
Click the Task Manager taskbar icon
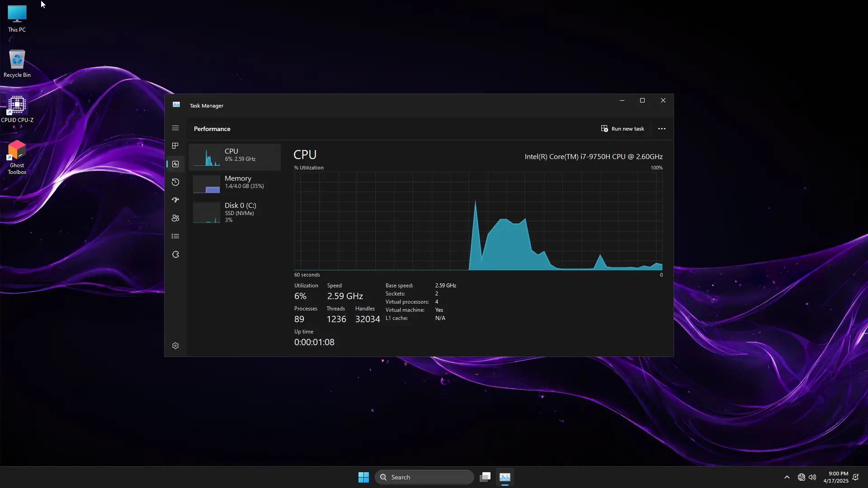click(x=505, y=477)
